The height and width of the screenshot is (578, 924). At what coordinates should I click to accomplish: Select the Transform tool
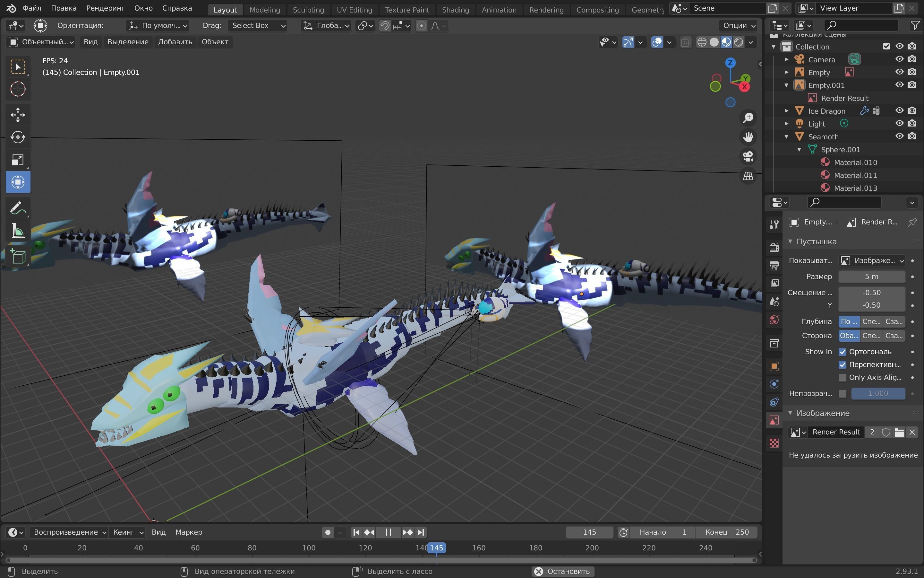tap(18, 182)
